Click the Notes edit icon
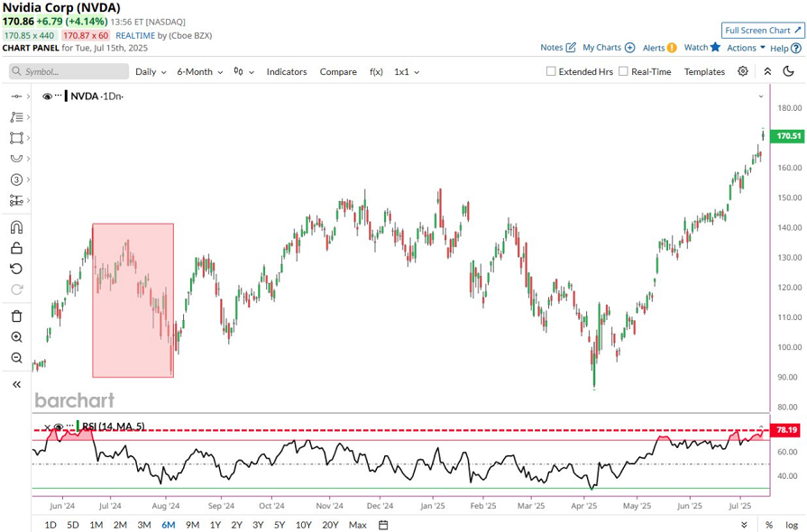807x532 pixels. click(571, 47)
